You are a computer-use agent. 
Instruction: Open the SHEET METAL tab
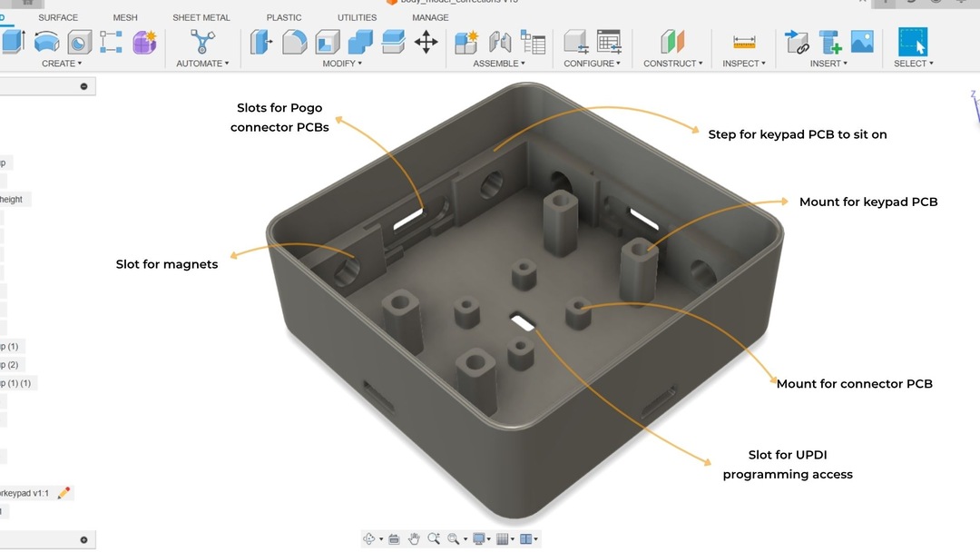click(201, 17)
